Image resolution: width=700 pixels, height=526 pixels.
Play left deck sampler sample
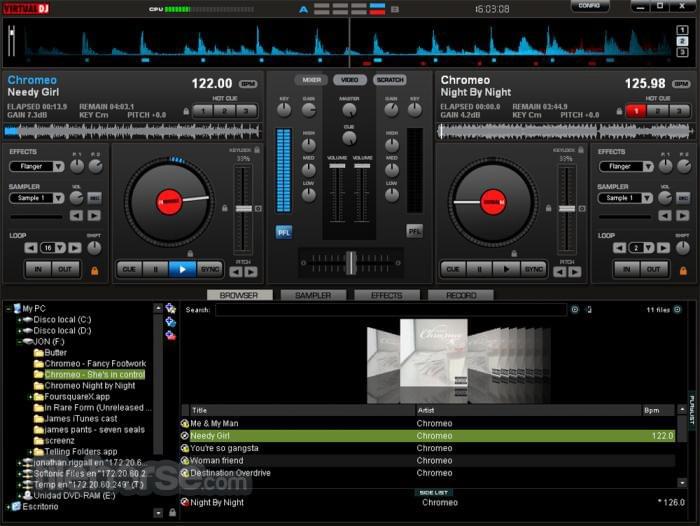94,216
